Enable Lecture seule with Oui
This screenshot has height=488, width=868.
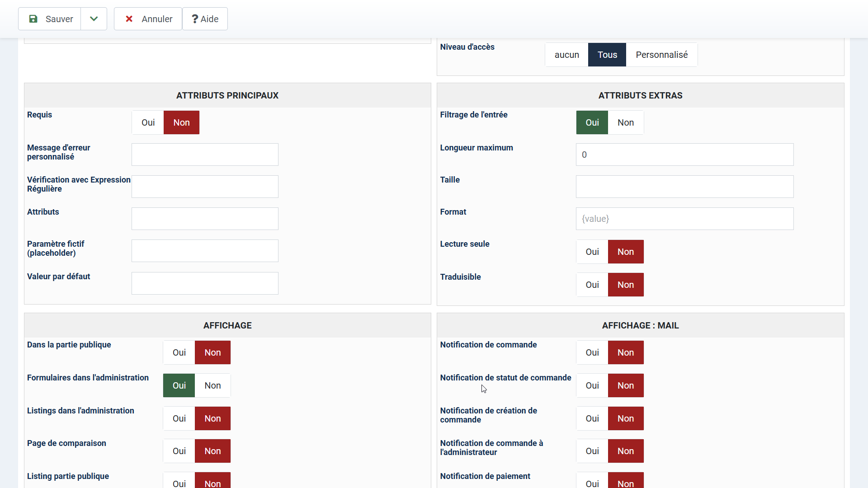592,252
